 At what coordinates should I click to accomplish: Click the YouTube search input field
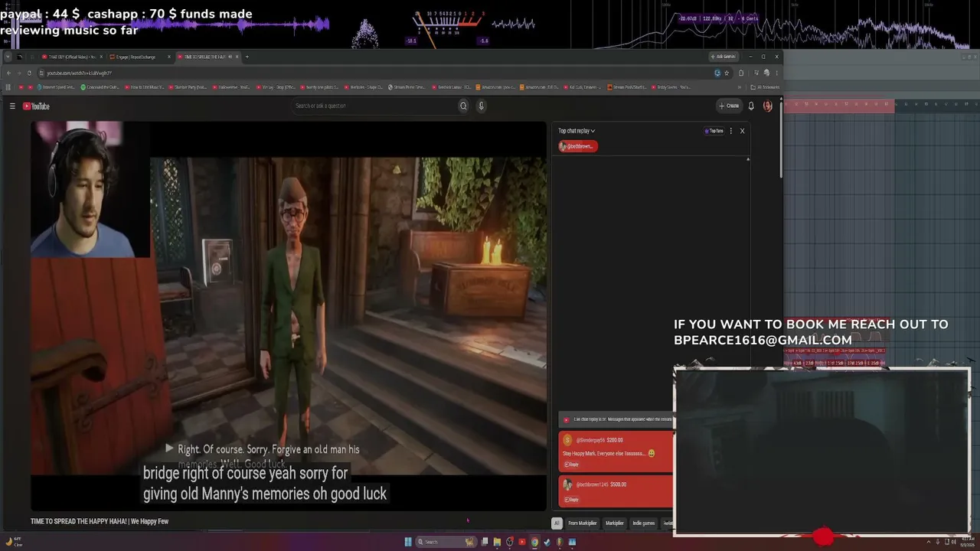pos(374,106)
